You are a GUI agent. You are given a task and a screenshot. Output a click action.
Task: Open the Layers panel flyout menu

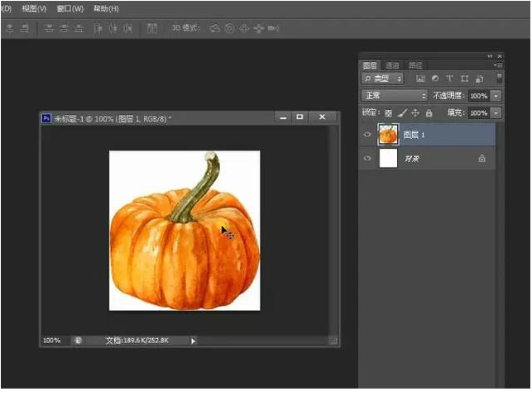(x=498, y=65)
